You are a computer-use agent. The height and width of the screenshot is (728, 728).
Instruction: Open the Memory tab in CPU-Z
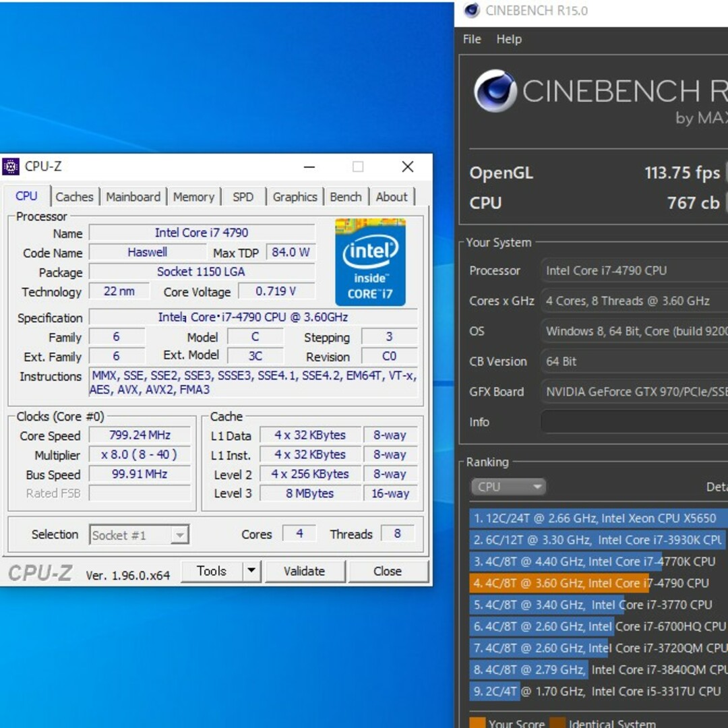coord(193,197)
